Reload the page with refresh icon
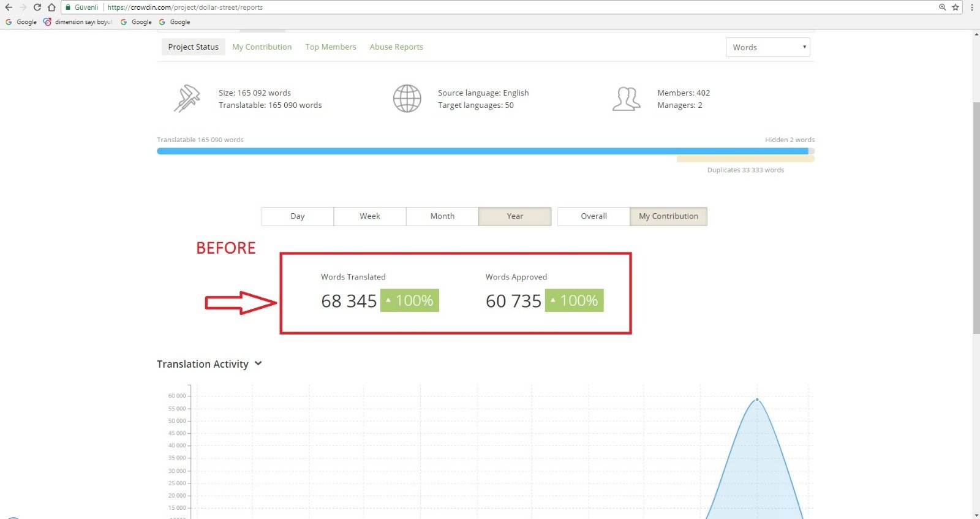Viewport: 980px width, 519px height. 37,7
